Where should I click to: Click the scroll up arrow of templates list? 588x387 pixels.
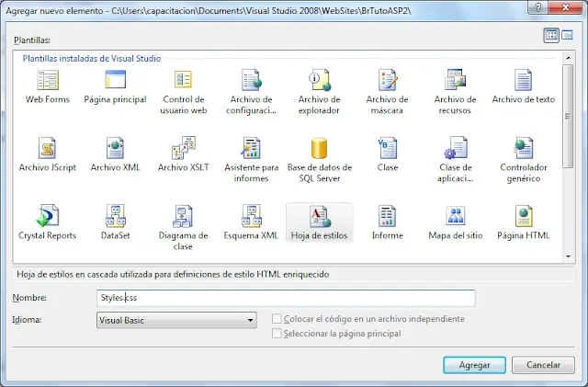point(568,58)
